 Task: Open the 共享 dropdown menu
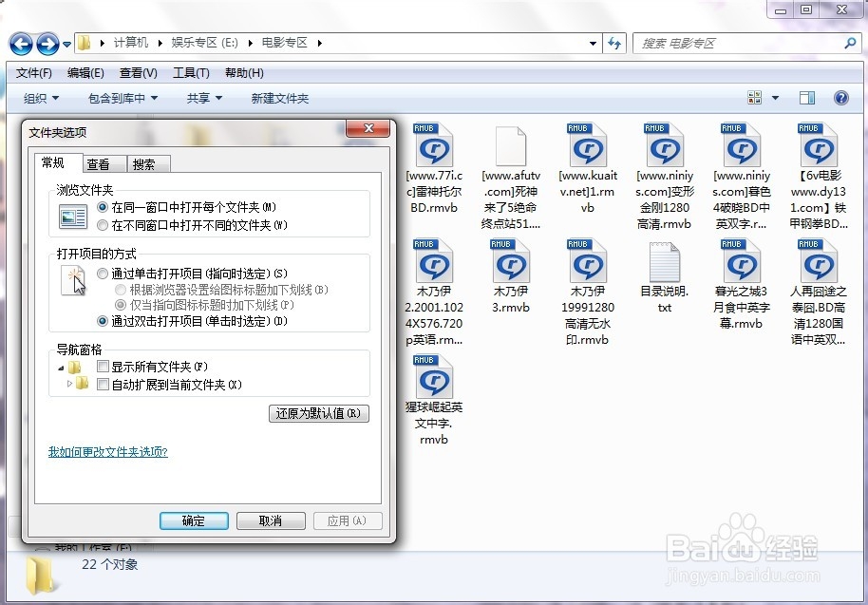tap(202, 97)
